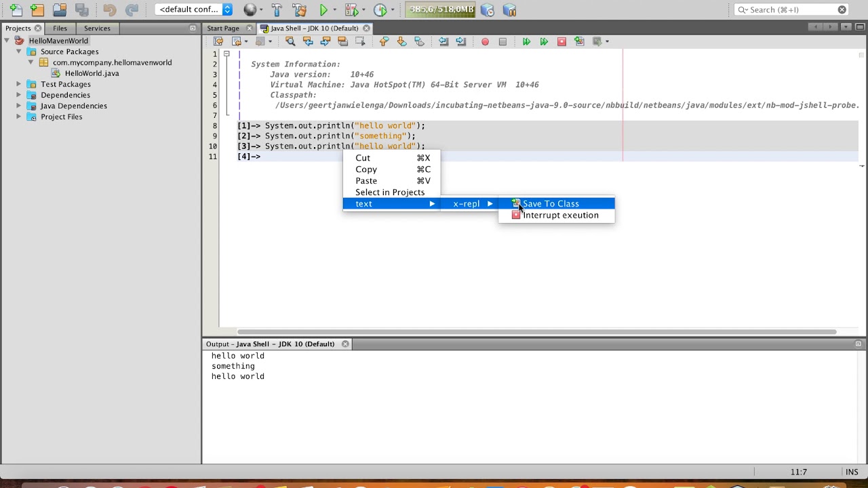The image size is (868, 488).
Task: Toggle Rectangular Selection icon
Action: (x=361, y=41)
